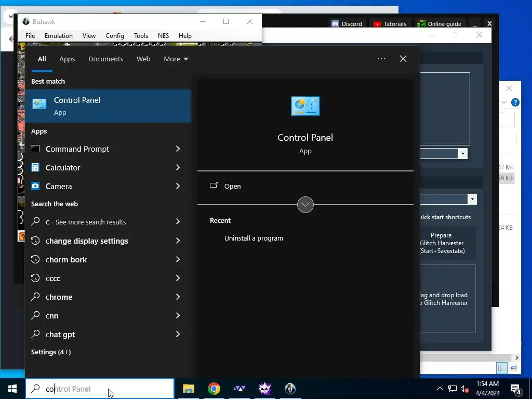Click the blue help question mark icon
Viewport: 532px width, 399px height.
(x=515, y=102)
